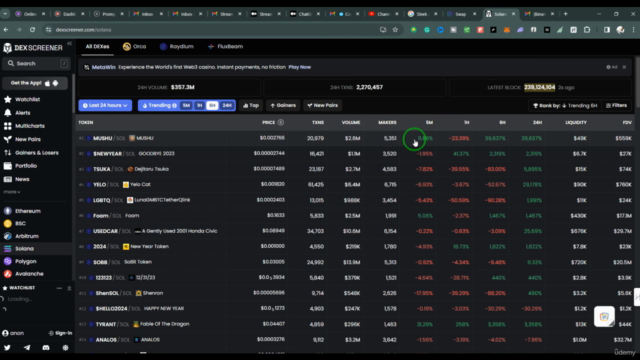Switch to Raydium DEX tab
The width and height of the screenshot is (640, 360).
point(177,47)
